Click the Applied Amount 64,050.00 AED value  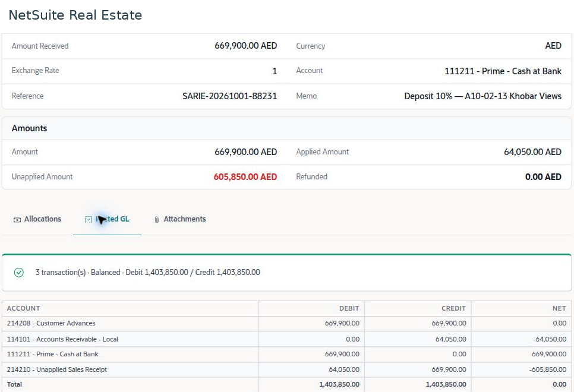532,152
